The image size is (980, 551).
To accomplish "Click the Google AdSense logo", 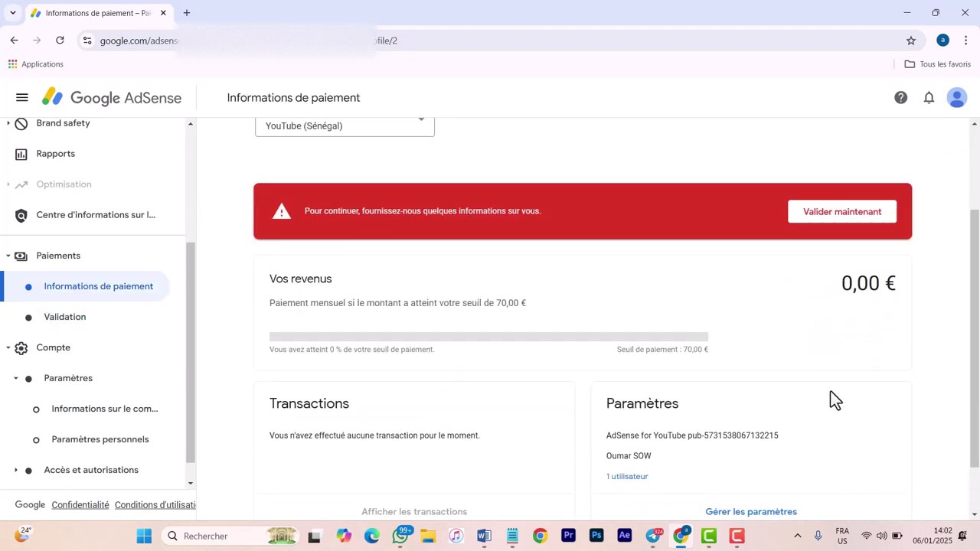I will click(112, 98).
